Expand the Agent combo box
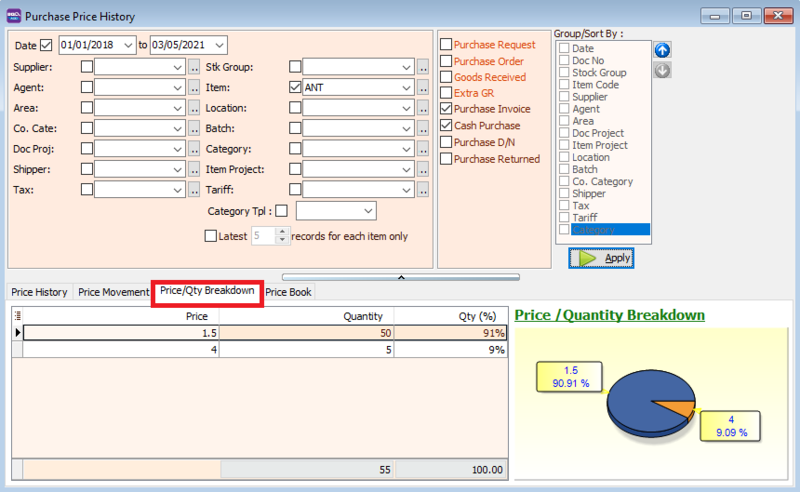This screenshot has width=800, height=492. click(177, 87)
